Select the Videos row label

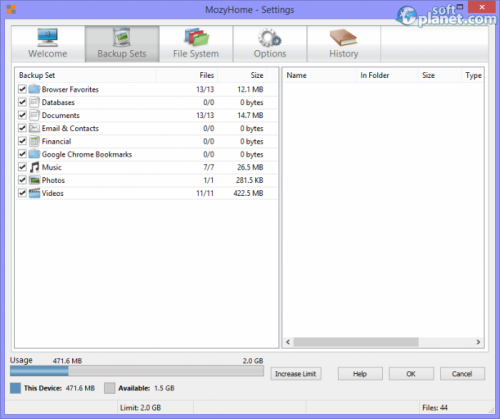pos(53,193)
